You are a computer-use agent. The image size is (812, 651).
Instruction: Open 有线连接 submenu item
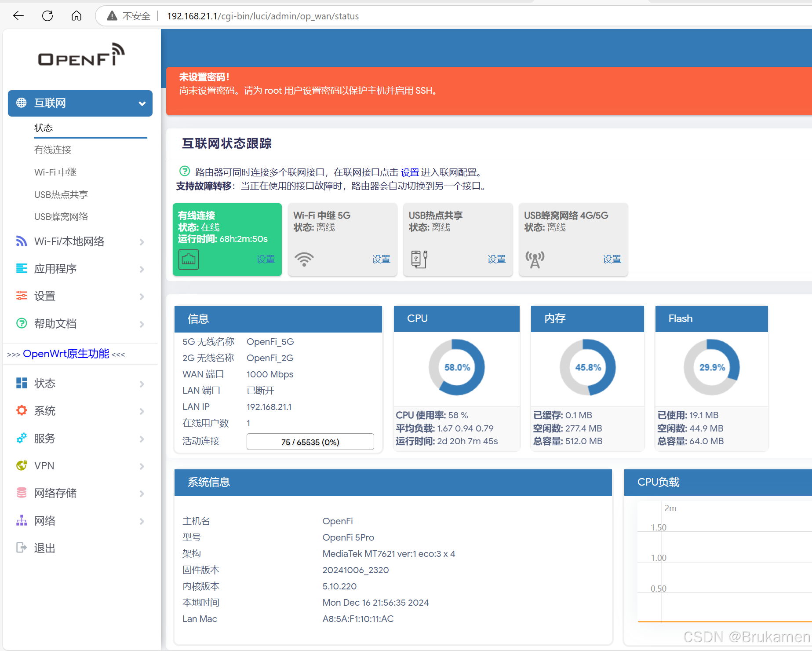click(53, 150)
